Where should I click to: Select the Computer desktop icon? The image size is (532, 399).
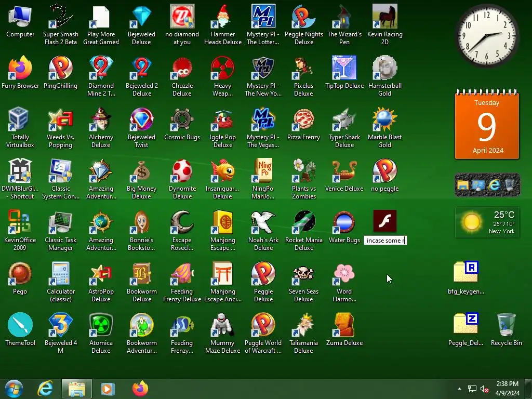(20, 17)
